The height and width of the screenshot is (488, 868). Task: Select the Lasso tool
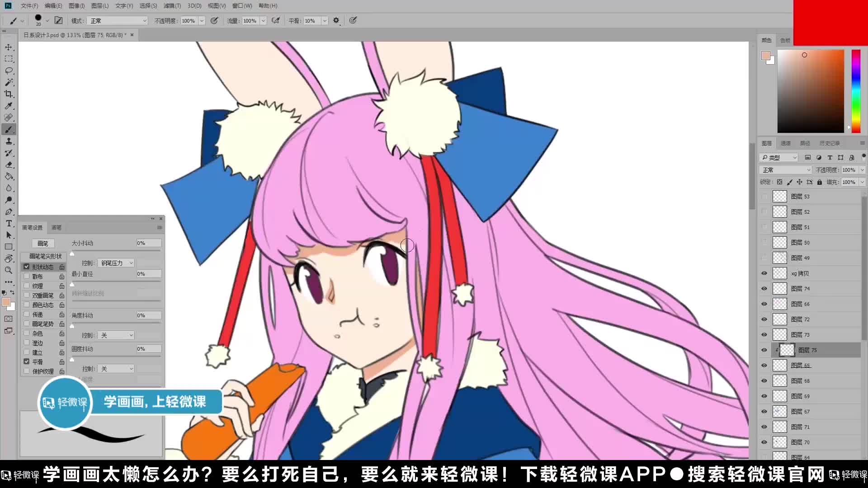coord(9,71)
